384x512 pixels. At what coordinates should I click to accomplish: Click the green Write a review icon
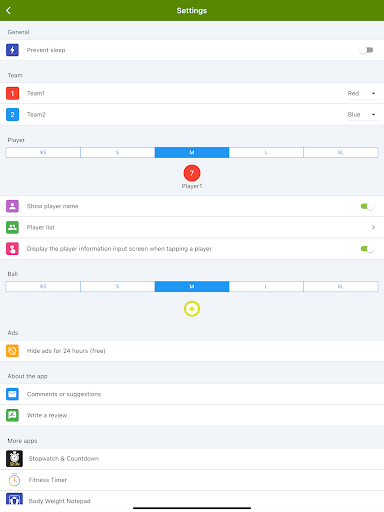12,415
